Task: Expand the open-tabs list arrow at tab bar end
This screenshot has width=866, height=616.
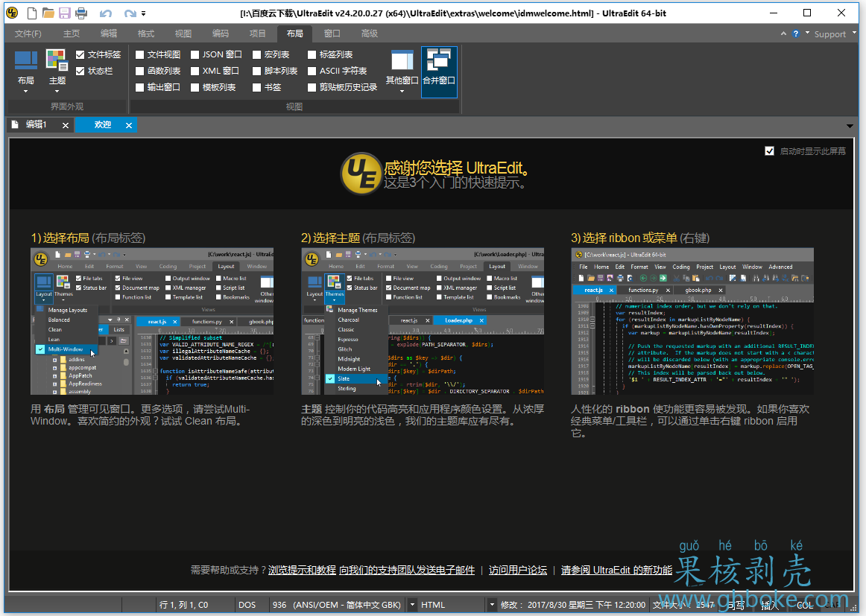Action: [850, 127]
